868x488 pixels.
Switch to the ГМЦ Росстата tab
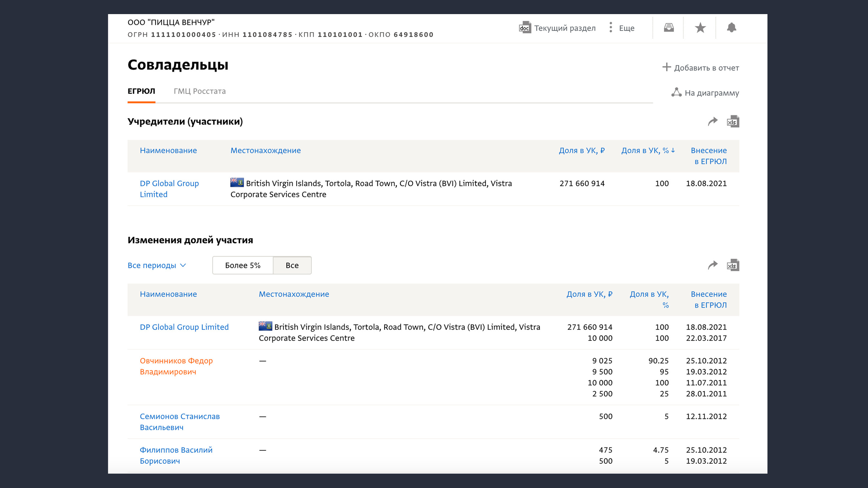tap(200, 91)
